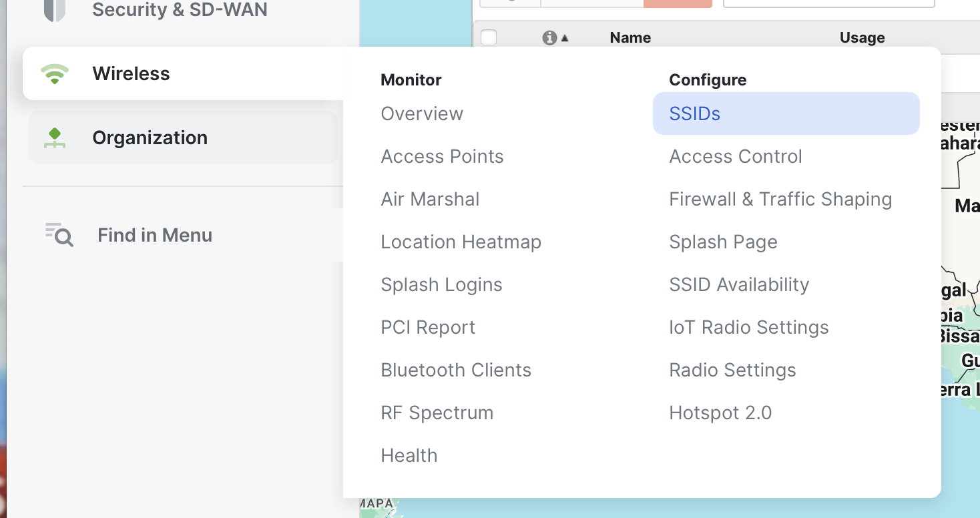Select Bluetooth Clients in Monitor list

(456, 370)
